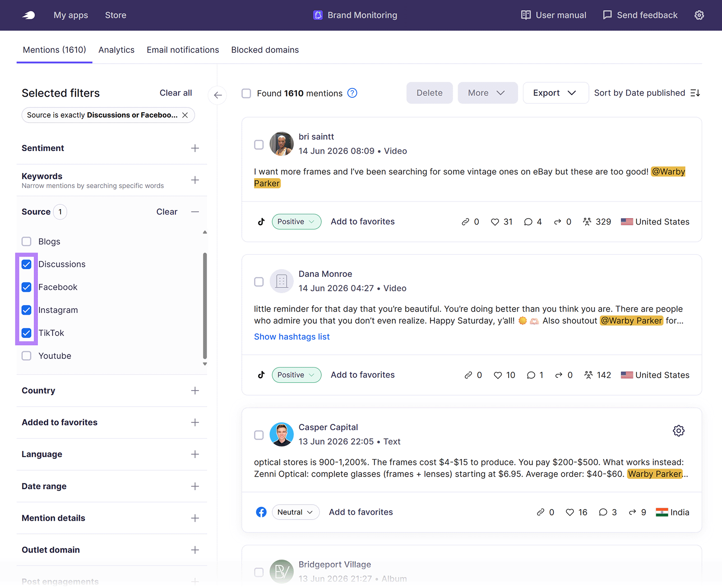This screenshot has height=588, width=722.
Task: Add bri saintt mention to favorites
Action: pos(363,222)
